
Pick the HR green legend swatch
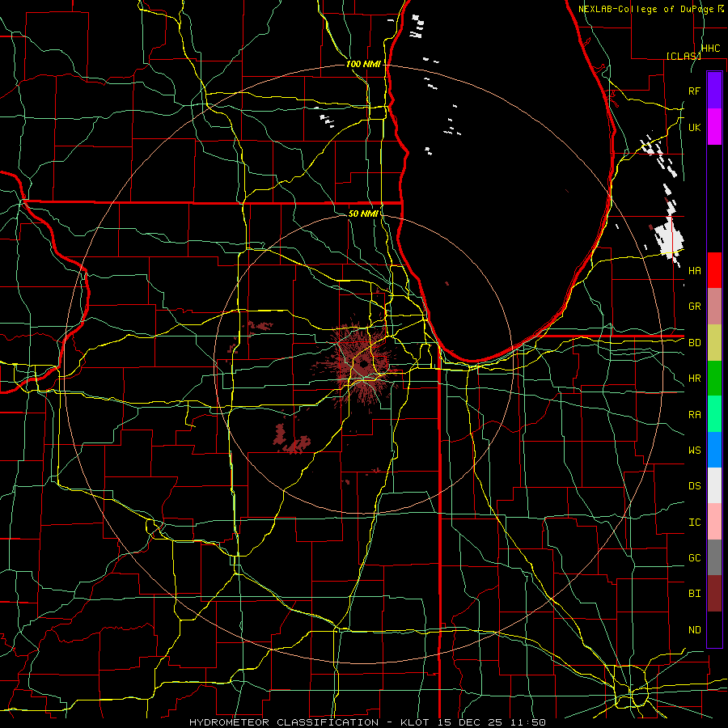coord(714,379)
